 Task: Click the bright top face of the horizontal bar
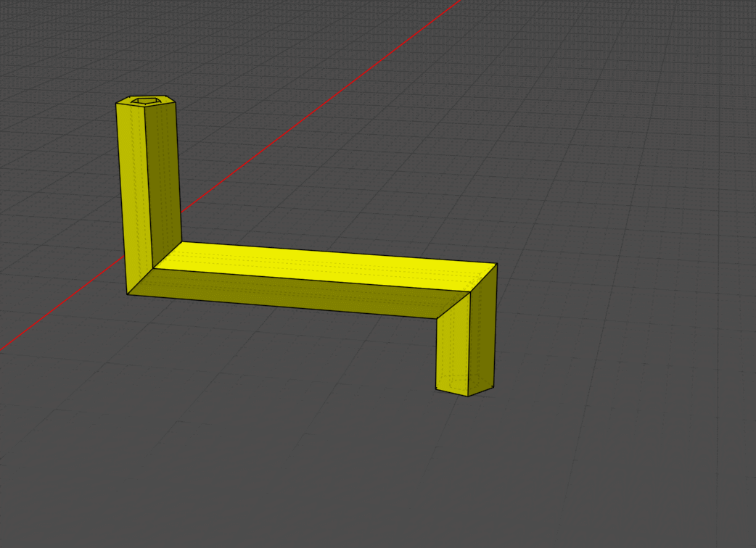(x=326, y=266)
